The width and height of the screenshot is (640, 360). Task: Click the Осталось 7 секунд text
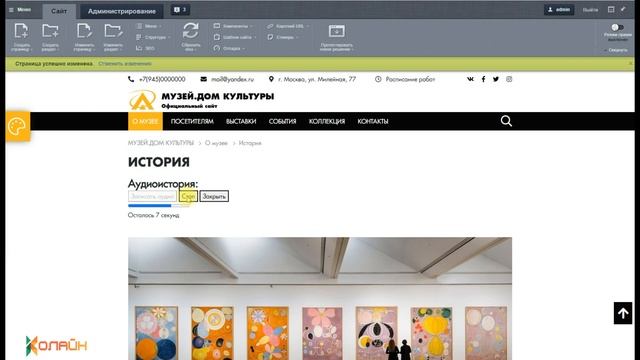(153, 215)
